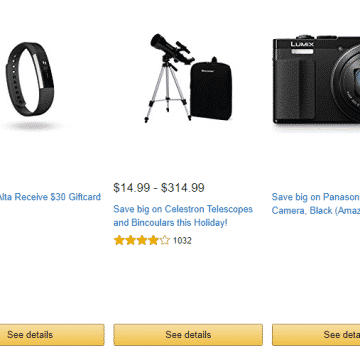Open the 1032 customer reviews count
Viewport: 360px width, 360px height.
[182, 241]
